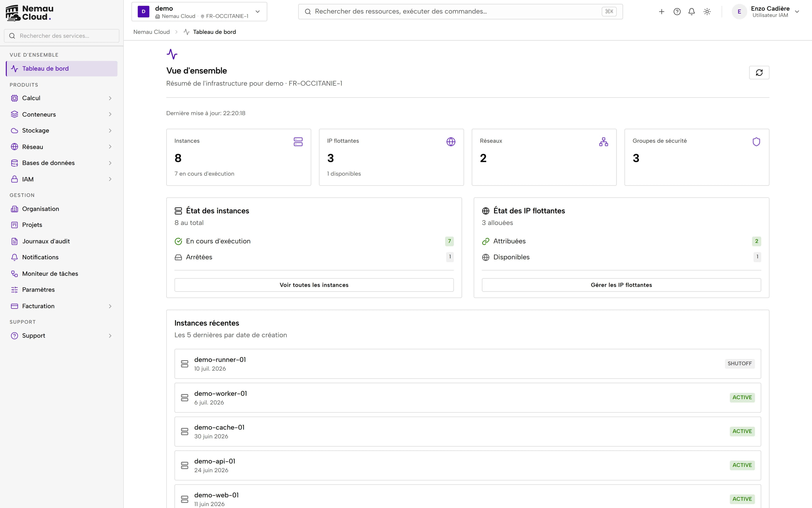
Task: Open the Enzo Cadière user menu chevron
Action: 797,12
